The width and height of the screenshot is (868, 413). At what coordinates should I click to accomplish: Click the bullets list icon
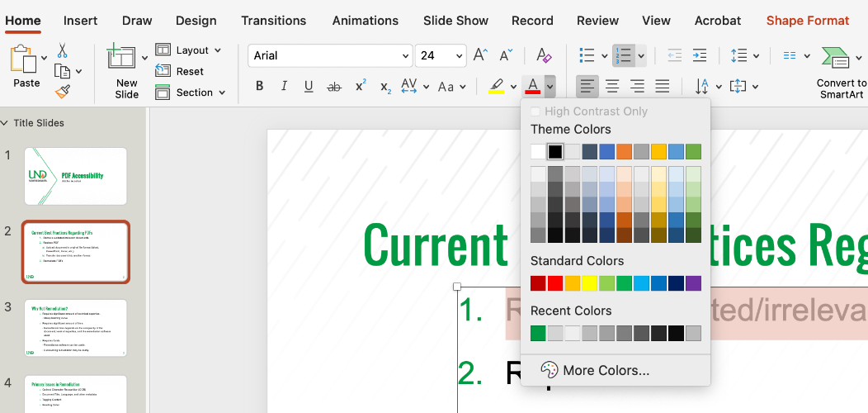[587, 55]
